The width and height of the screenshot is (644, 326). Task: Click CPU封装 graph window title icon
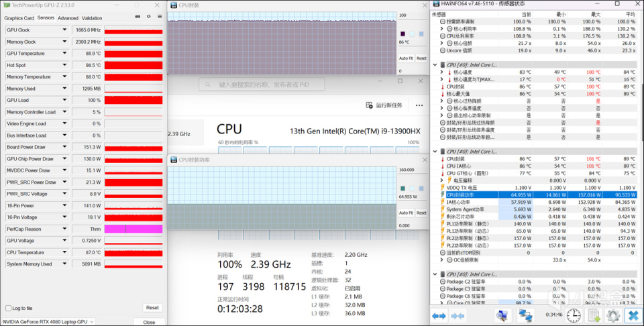click(174, 5)
